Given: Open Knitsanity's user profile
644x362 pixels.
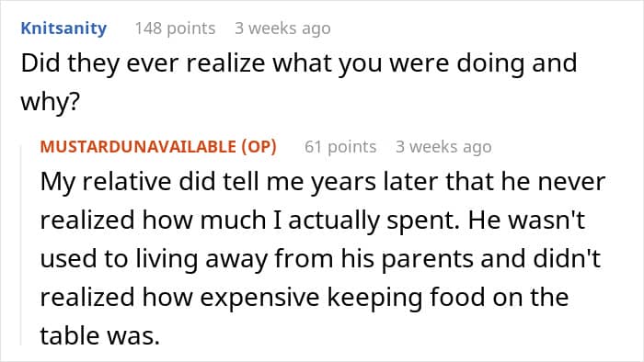Looking at the screenshot, I should point(63,28).
